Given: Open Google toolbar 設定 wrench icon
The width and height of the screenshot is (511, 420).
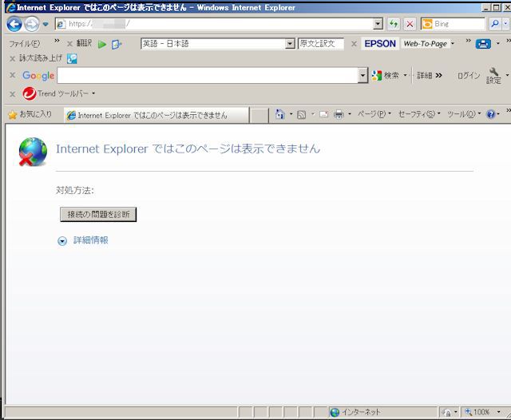Looking at the screenshot, I should click(x=493, y=76).
